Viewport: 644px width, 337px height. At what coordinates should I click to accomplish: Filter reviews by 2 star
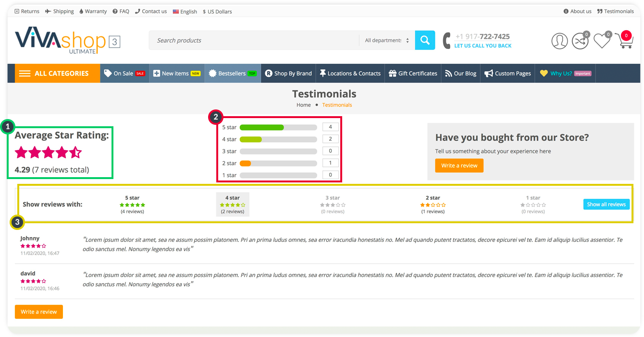tap(433, 204)
